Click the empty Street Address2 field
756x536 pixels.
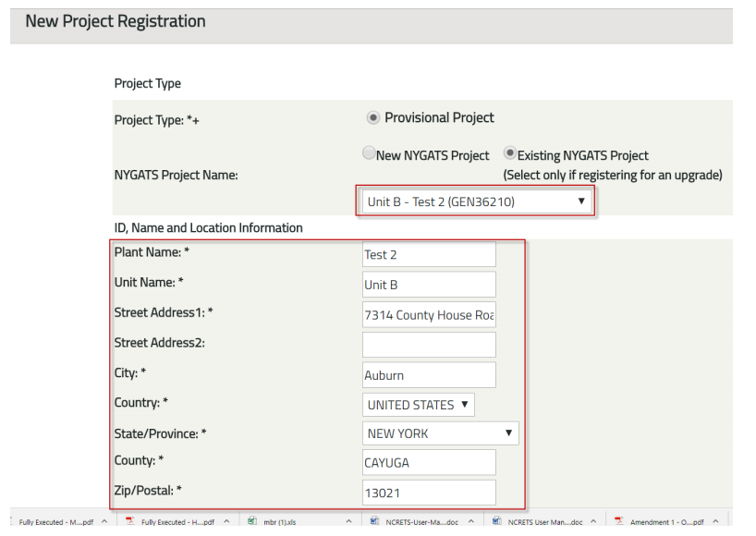point(429,345)
